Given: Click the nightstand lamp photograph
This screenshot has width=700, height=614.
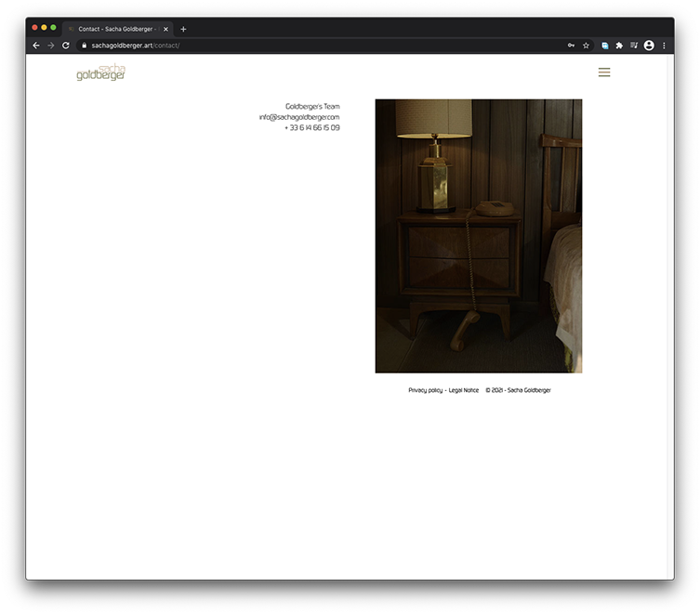Looking at the screenshot, I should pos(478,236).
